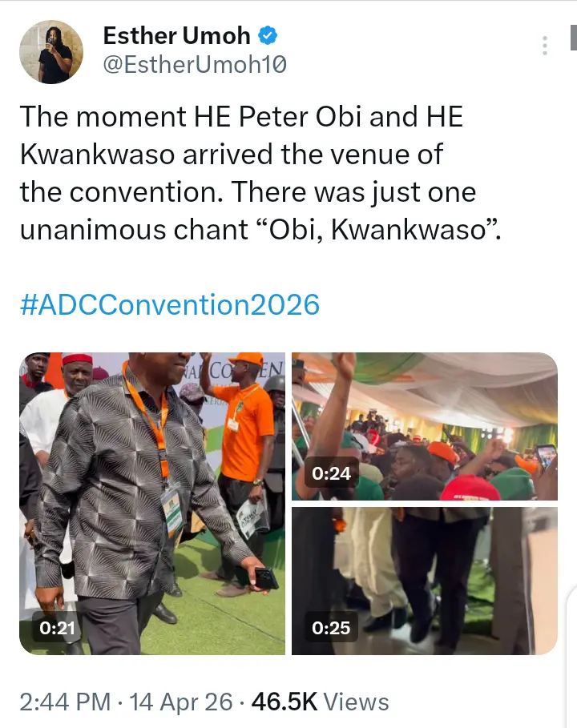Open the three-dot more options menu
The image size is (577, 728).
coord(545,45)
